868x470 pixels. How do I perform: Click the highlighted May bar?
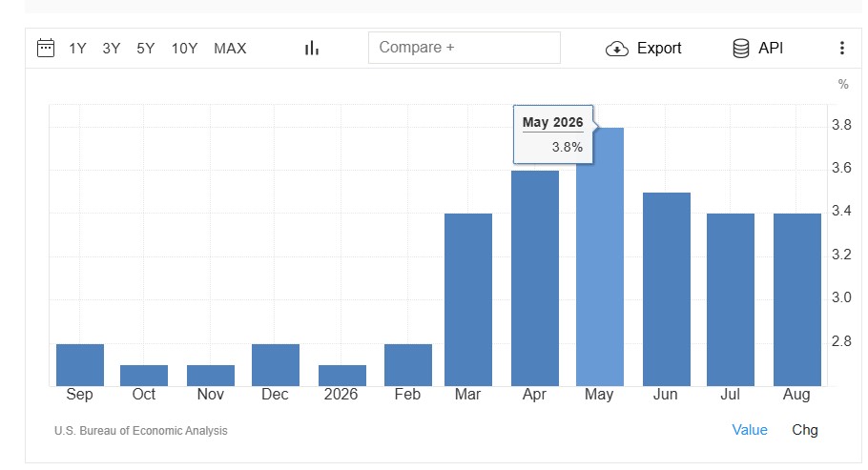pyautogui.click(x=600, y=256)
